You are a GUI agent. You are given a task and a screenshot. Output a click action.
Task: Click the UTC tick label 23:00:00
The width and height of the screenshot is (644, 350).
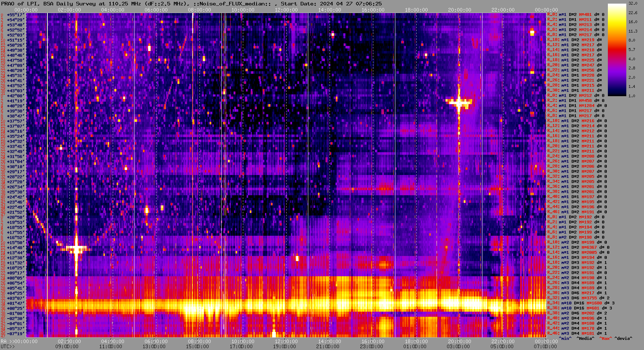[x=372, y=346]
